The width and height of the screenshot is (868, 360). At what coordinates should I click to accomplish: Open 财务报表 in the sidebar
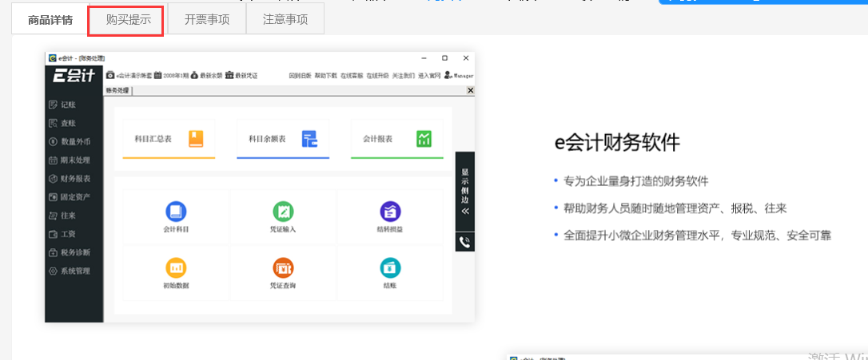[70, 179]
